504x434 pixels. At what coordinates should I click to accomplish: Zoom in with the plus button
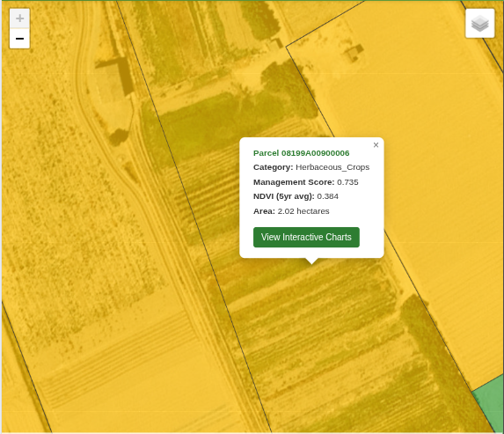pyautogui.click(x=19, y=18)
